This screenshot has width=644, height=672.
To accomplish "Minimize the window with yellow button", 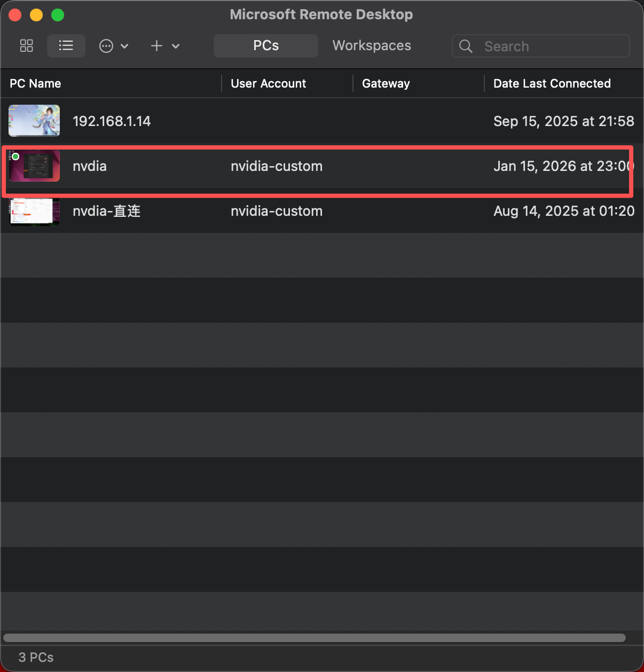I will (36, 15).
